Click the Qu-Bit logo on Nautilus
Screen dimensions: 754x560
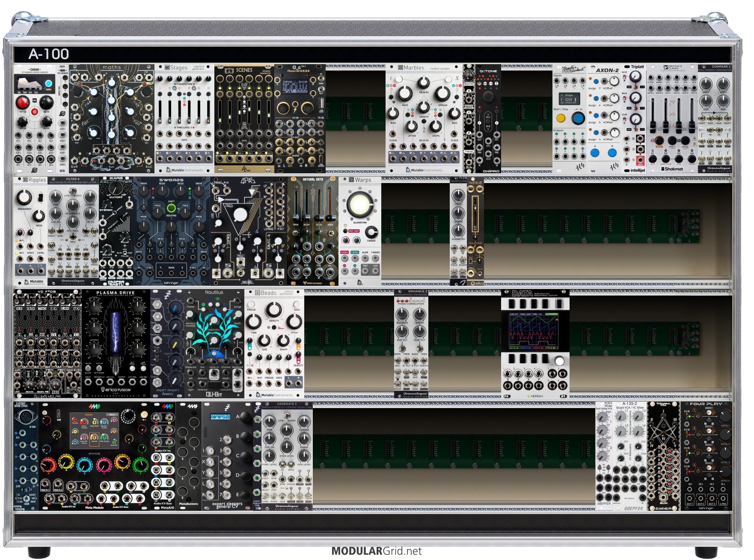[x=214, y=394]
